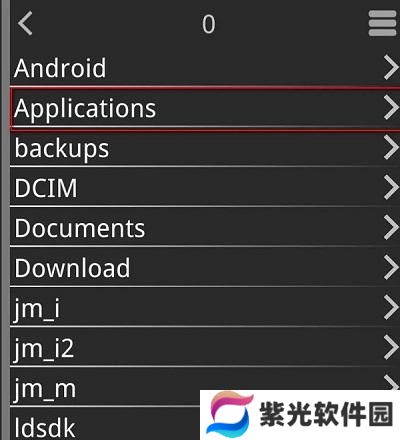Click the chevron next to Android
Viewport: 400px width, 440px height.
tap(391, 68)
